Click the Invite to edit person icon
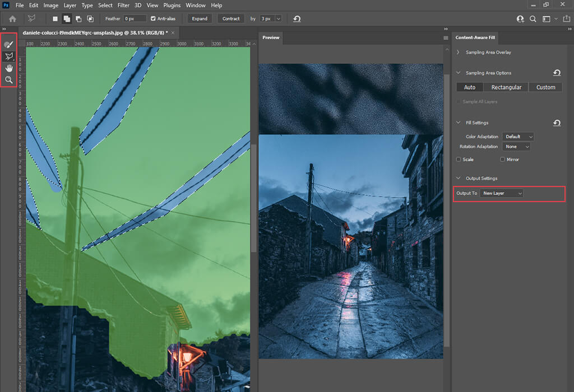This screenshot has width=574, height=392. 520,18
